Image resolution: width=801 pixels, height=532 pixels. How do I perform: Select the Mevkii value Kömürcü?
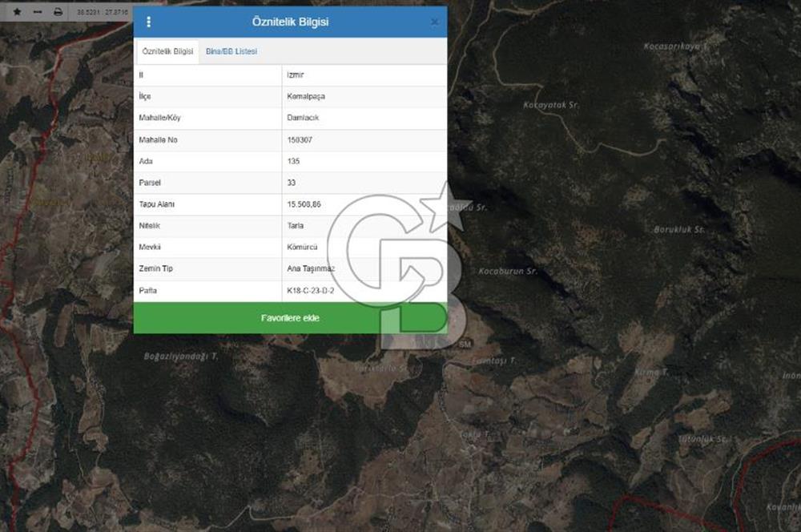point(302,247)
